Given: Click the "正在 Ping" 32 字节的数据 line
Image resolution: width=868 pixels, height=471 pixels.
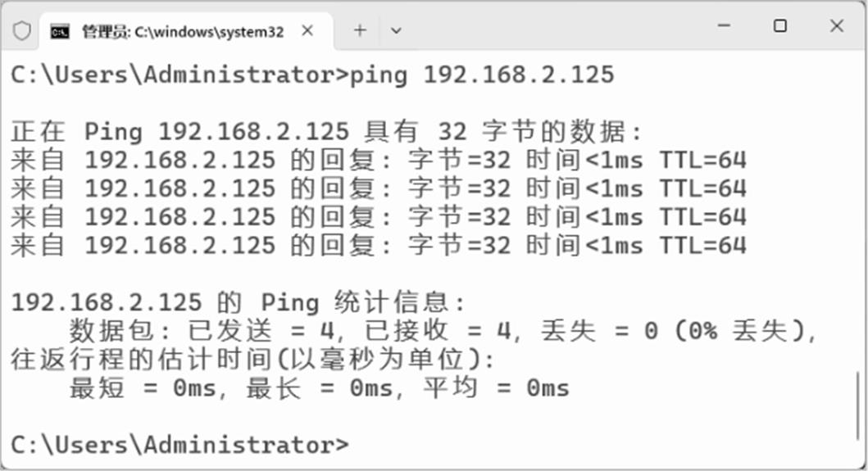Looking at the screenshot, I should point(328,131).
